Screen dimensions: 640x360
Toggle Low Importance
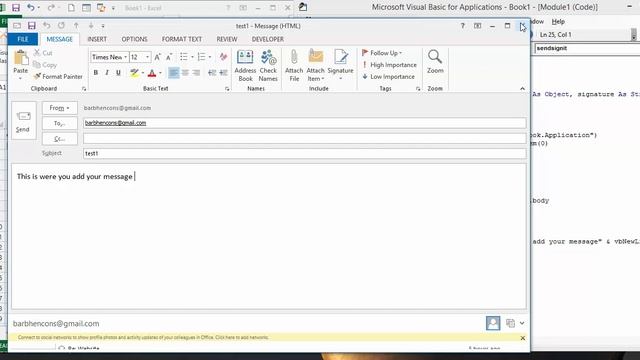coord(388,77)
